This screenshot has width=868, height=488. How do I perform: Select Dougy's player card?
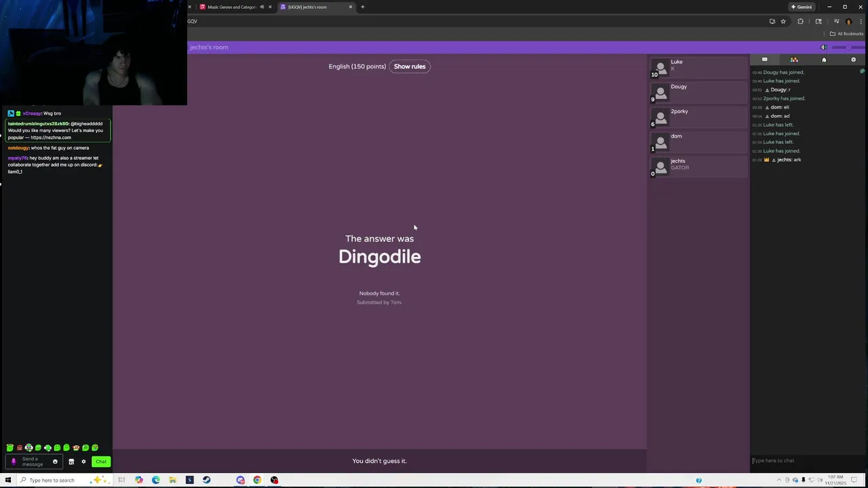click(698, 93)
